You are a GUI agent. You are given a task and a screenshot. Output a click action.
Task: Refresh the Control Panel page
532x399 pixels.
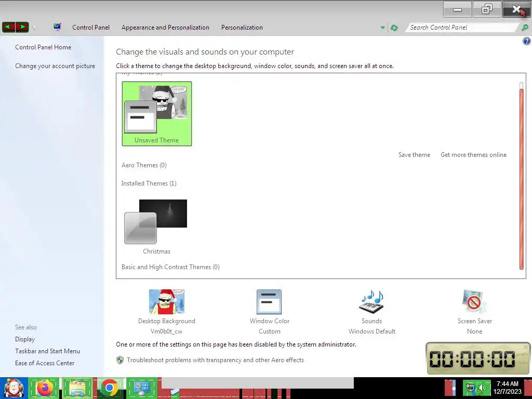tap(394, 28)
